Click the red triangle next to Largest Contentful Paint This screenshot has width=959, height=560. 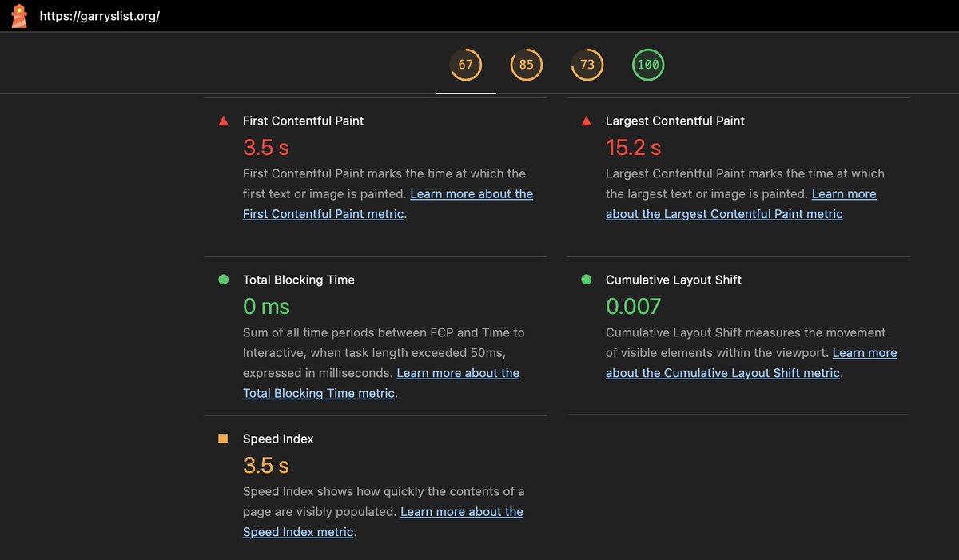[587, 121]
